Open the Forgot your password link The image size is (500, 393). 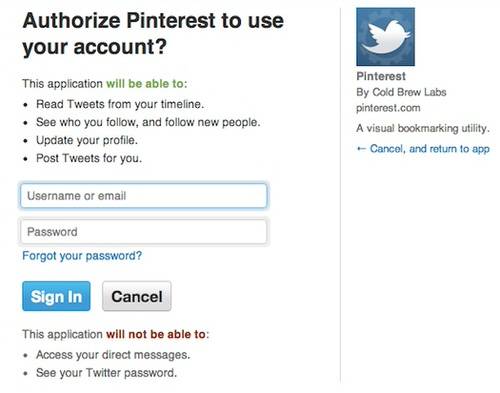click(x=82, y=256)
